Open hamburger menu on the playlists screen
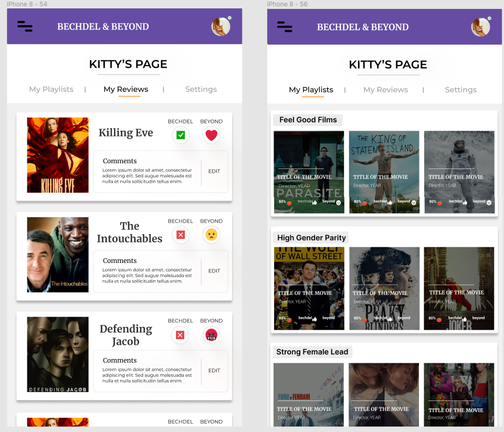Screen dimensions: 504x432 point(285,27)
